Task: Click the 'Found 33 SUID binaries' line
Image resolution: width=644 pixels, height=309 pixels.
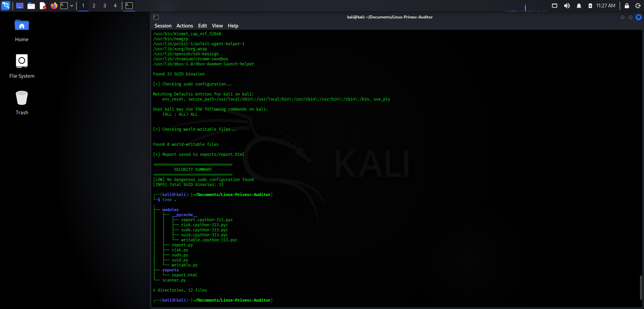Action: tap(179, 74)
